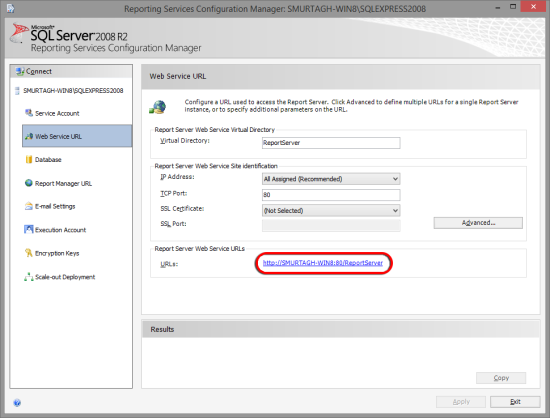This screenshot has width=550, height=418.
Task: Open the E-mail Settings envelope icon
Action: pos(29,206)
